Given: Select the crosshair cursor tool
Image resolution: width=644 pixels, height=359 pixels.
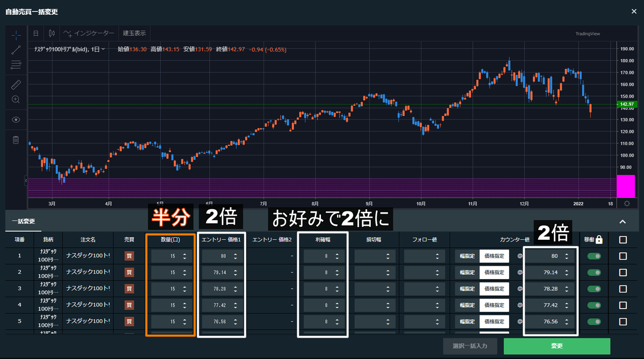Looking at the screenshot, I should coord(16,34).
